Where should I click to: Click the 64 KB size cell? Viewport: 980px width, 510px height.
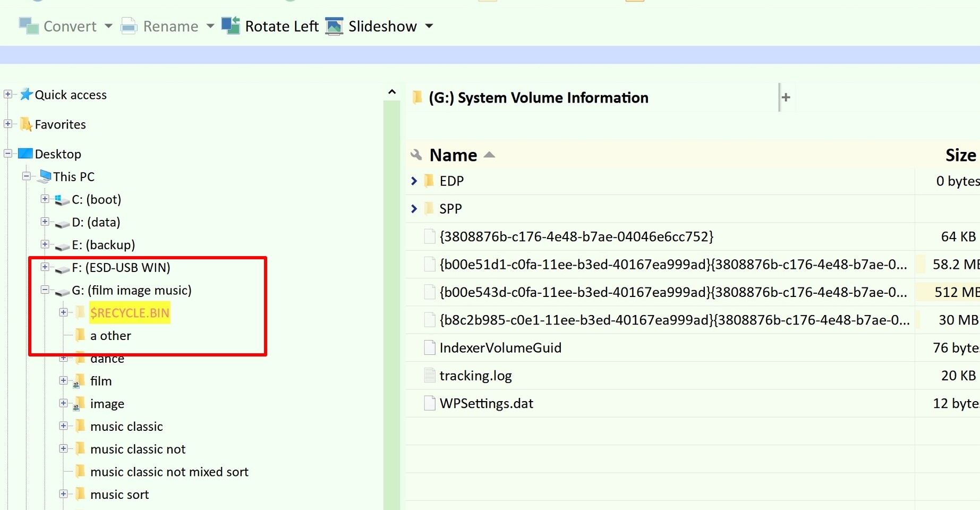pos(948,236)
